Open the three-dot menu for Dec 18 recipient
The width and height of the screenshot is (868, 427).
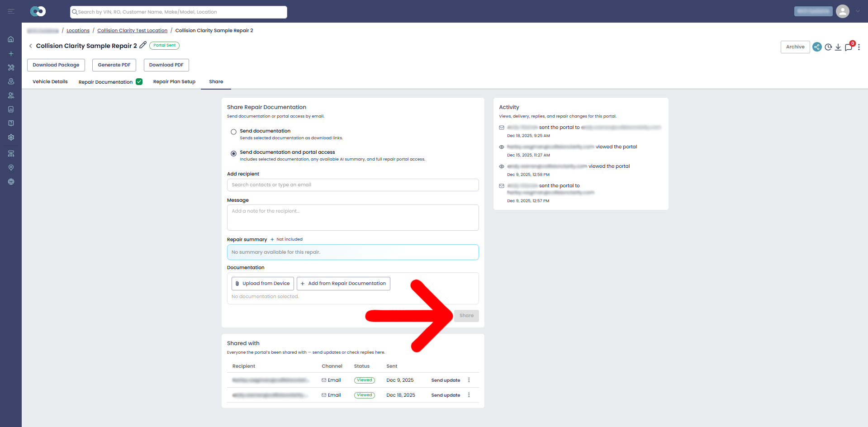pyautogui.click(x=469, y=395)
